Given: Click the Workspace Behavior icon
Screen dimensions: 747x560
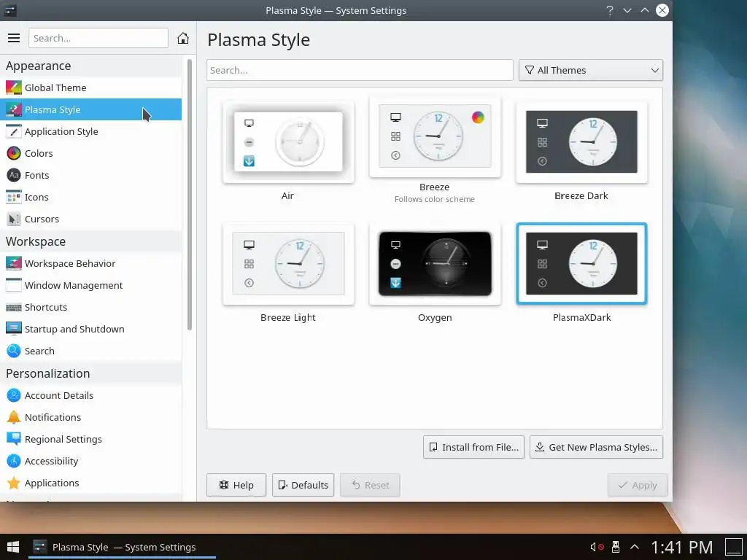Looking at the screenshot, I should click(13, 263).
